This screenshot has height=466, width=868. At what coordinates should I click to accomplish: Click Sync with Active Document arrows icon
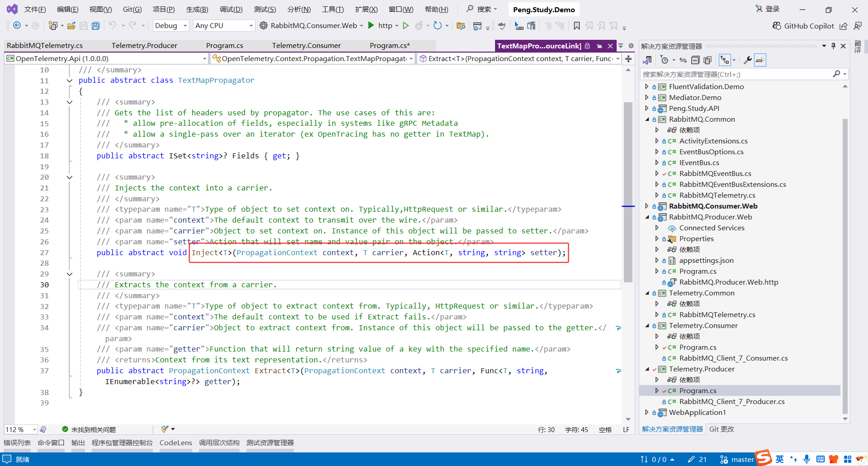[683, 60]
